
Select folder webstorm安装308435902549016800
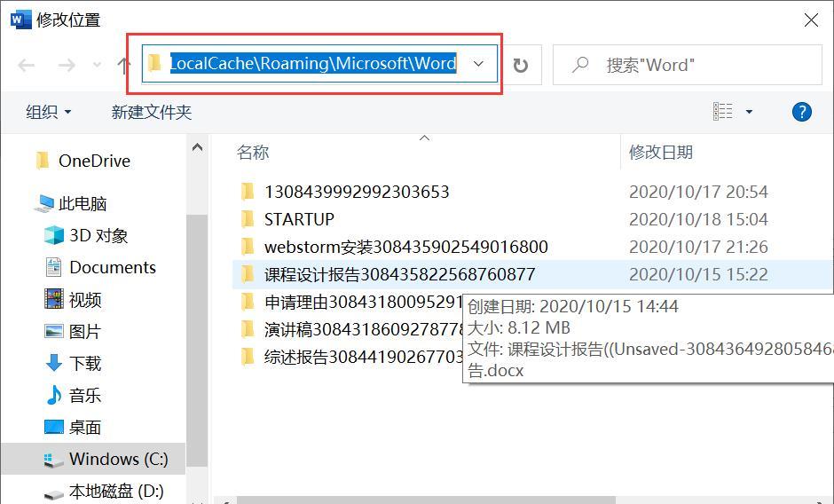click(x=405, y=247)
